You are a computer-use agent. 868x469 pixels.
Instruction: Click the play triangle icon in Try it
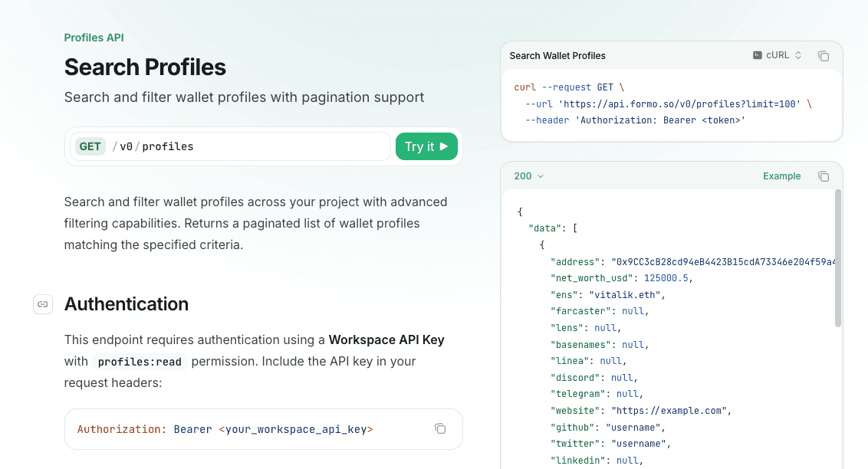point(444,146)
